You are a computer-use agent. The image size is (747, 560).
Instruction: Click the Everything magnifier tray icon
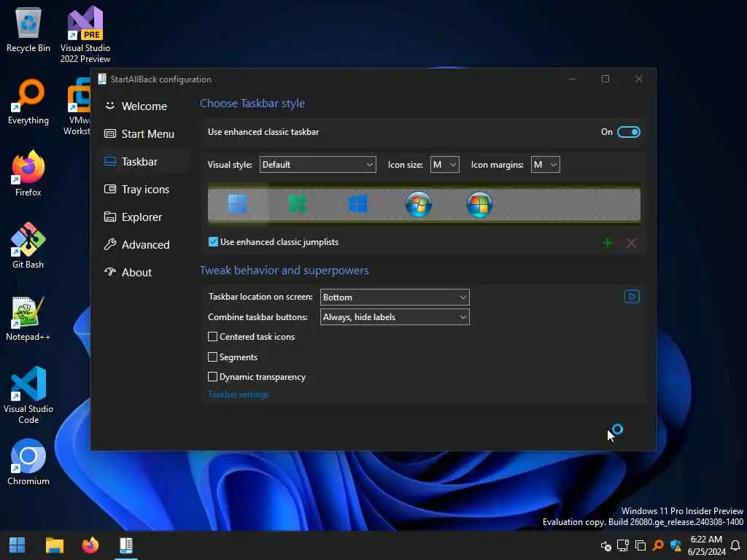point(659,545)
